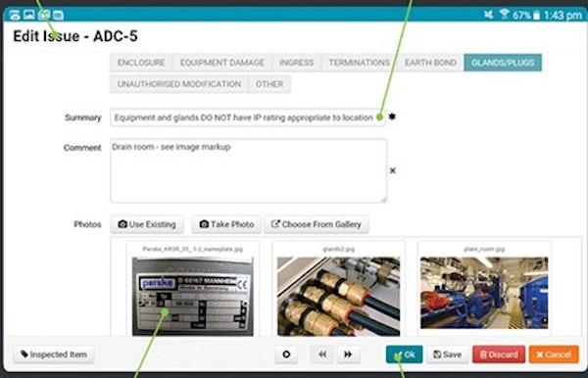Focus the Comment text area
The height and width of the screenshot is (378, 588).
[248, 170]
